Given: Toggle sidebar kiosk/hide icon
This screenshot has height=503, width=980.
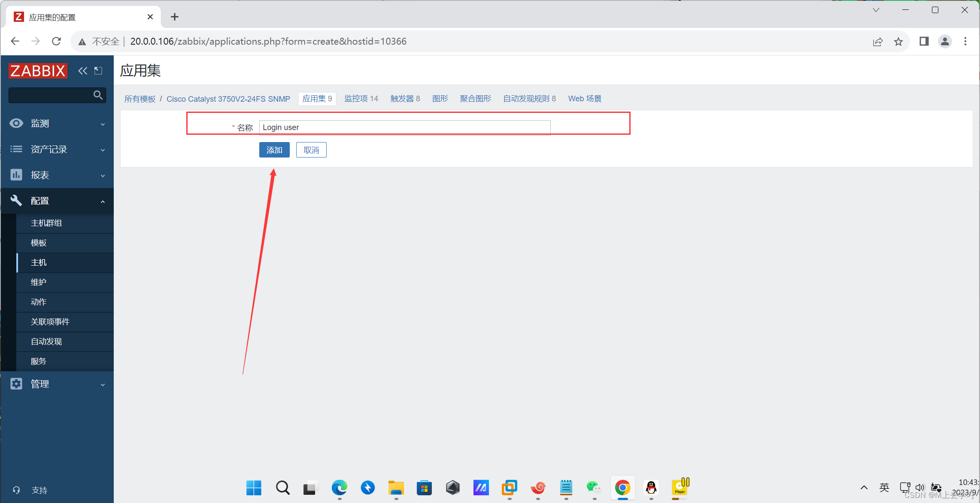Looking at the screenshot, I should pos(98,71).
